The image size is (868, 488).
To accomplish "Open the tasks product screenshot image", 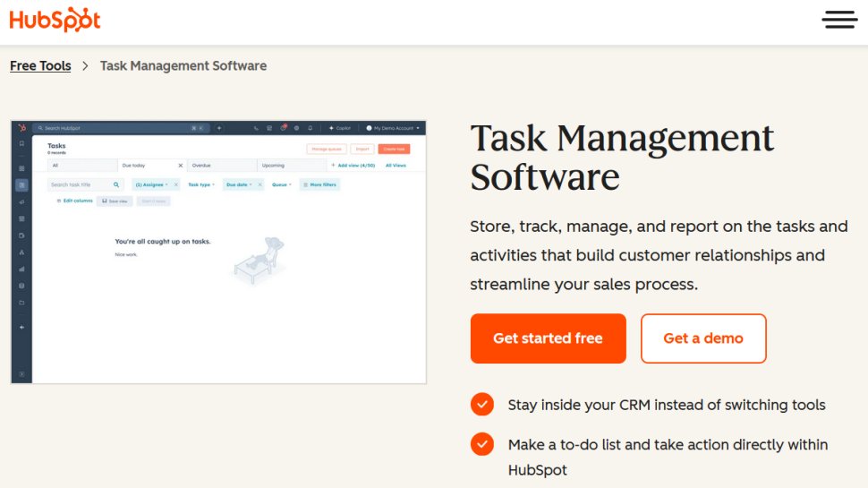I will point(218,252).
